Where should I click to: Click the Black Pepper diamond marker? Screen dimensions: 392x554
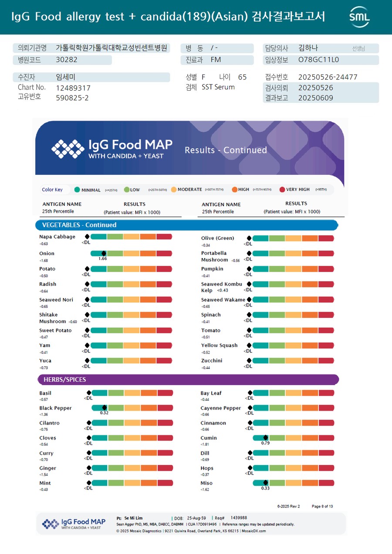[x=105, y=408]
